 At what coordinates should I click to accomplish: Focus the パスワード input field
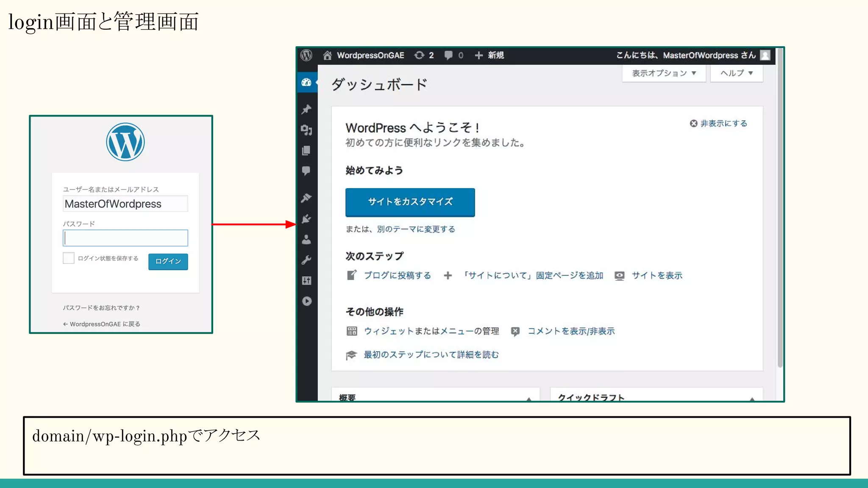(x=125, y=238)
